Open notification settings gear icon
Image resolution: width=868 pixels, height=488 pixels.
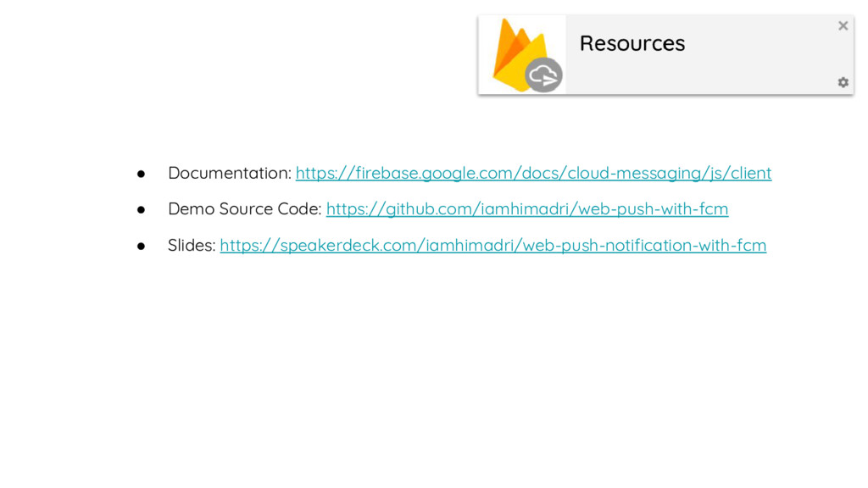[x=843, y=82]
